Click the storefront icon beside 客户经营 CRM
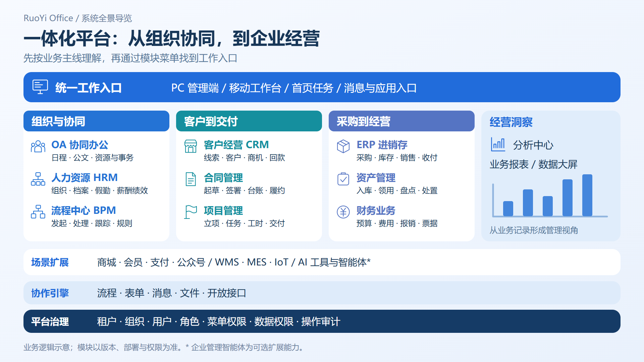Screen dimensions: 644x362 coord(191,146)
